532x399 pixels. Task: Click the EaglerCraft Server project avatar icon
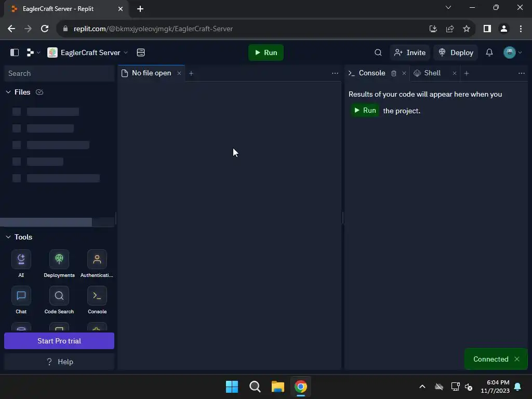tap(52, 52)
